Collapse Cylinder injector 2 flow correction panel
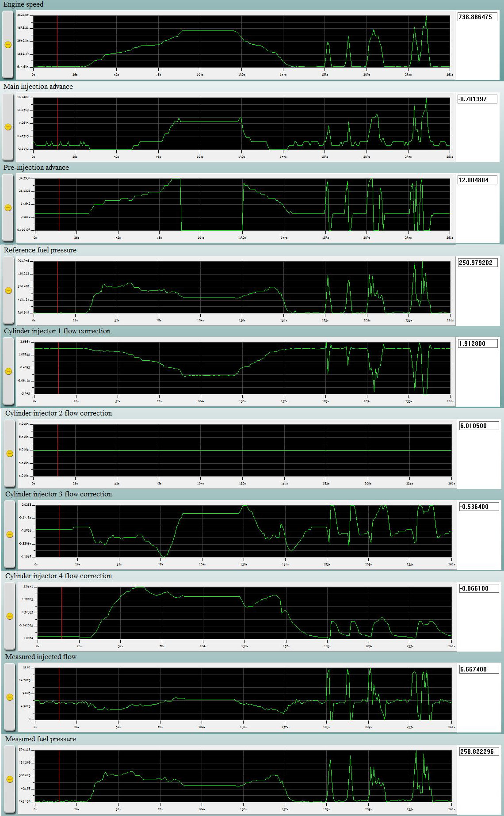 pyautogui.click(x=10, y=454)
